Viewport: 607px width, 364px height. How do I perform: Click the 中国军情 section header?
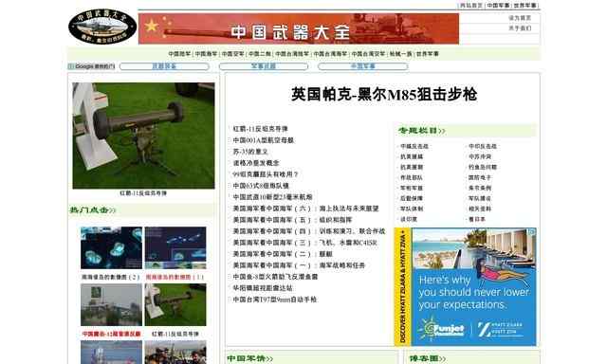click(250, 358)
